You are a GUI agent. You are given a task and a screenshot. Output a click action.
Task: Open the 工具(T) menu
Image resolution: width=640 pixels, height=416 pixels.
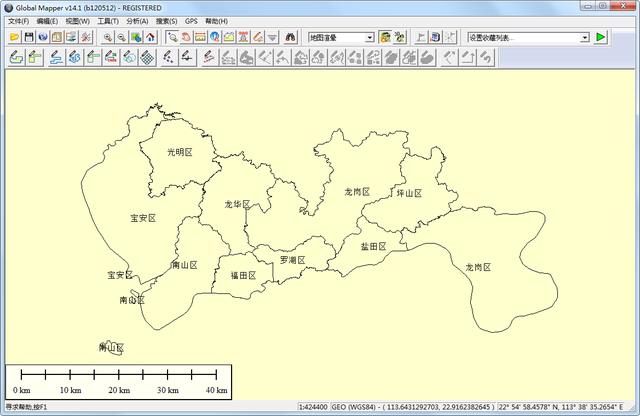point(107,20)
